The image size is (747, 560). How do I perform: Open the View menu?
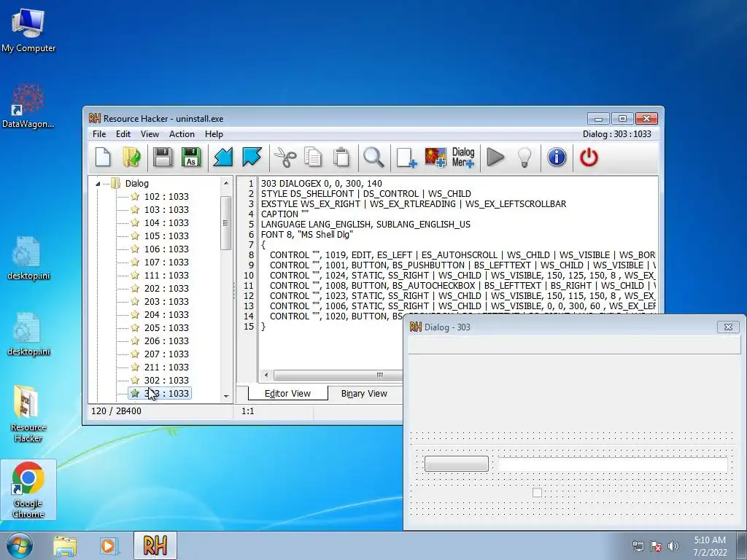pyautogui.click(x=150, y=134)
